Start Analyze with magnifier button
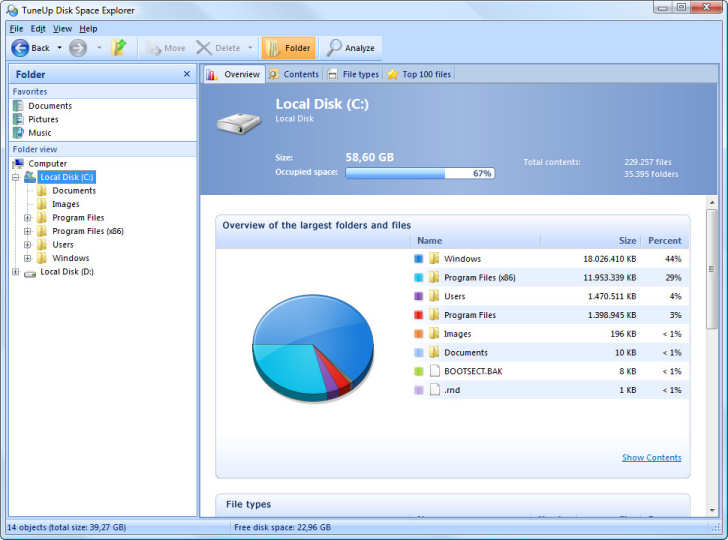The width and height of the screenshot is (728, 540). [x=351, y=48]
